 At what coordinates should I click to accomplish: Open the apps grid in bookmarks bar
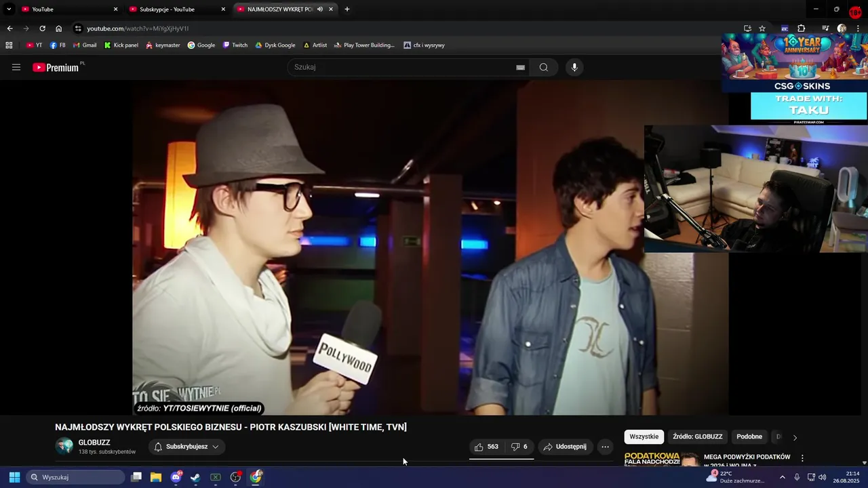(x=9, y=45)
